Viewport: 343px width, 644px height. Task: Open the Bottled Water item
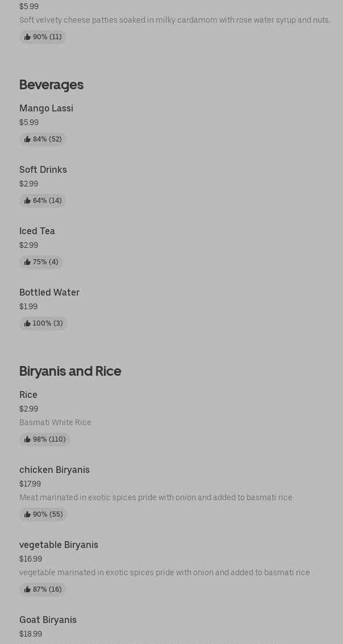[49, 292]
